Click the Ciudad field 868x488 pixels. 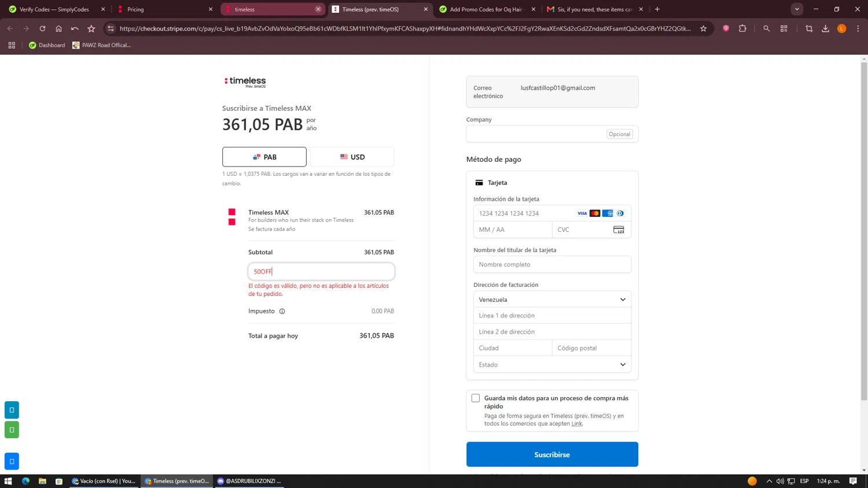[513, 348]
